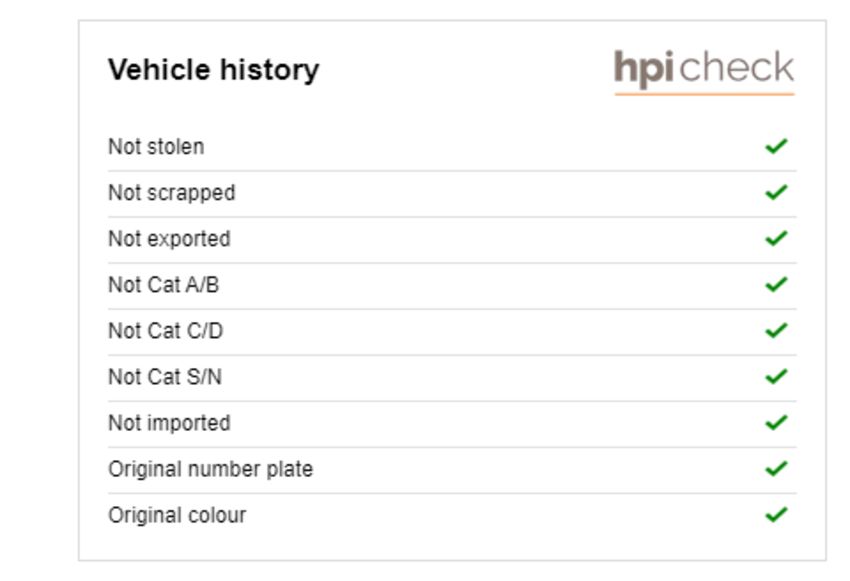Click the green checkmark for Not stolen

(x=776, y=146)
